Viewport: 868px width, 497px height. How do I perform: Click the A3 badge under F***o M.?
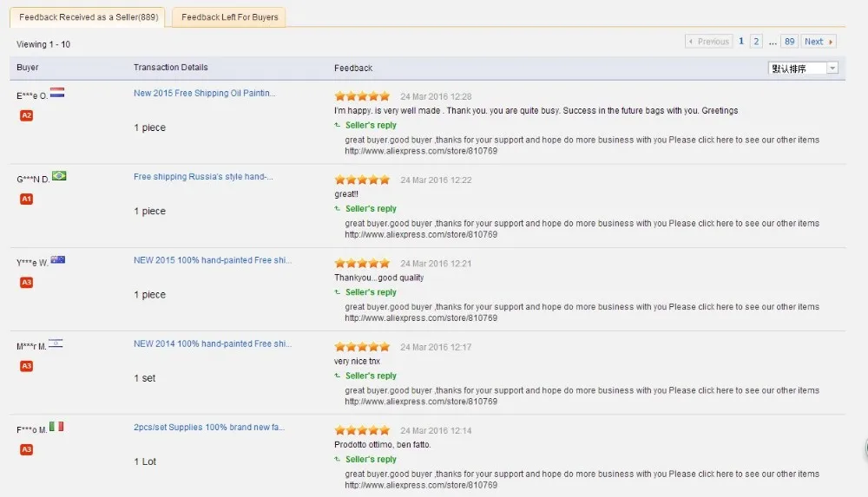[x=27, y=450]
